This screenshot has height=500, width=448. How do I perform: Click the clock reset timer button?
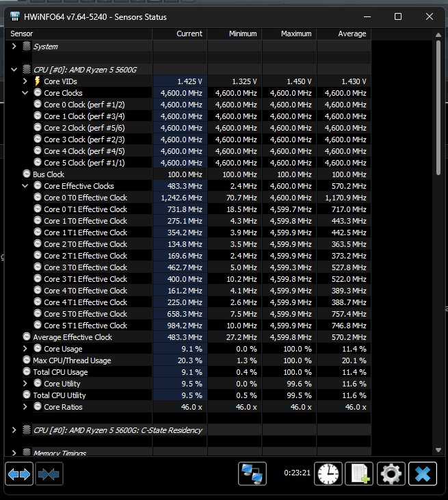[328, 473]
